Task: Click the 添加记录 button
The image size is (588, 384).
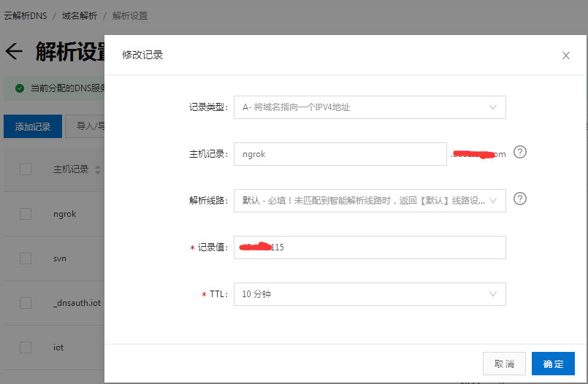Action: 33,126
